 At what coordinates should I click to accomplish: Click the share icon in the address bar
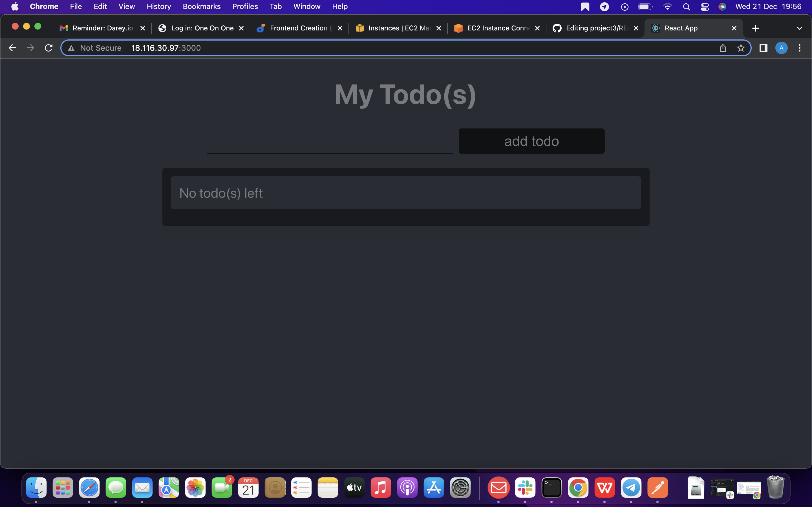point(723,48)
